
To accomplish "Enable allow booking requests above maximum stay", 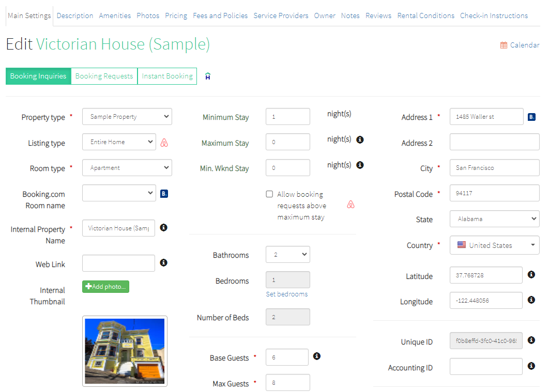I will click(269, 194).
